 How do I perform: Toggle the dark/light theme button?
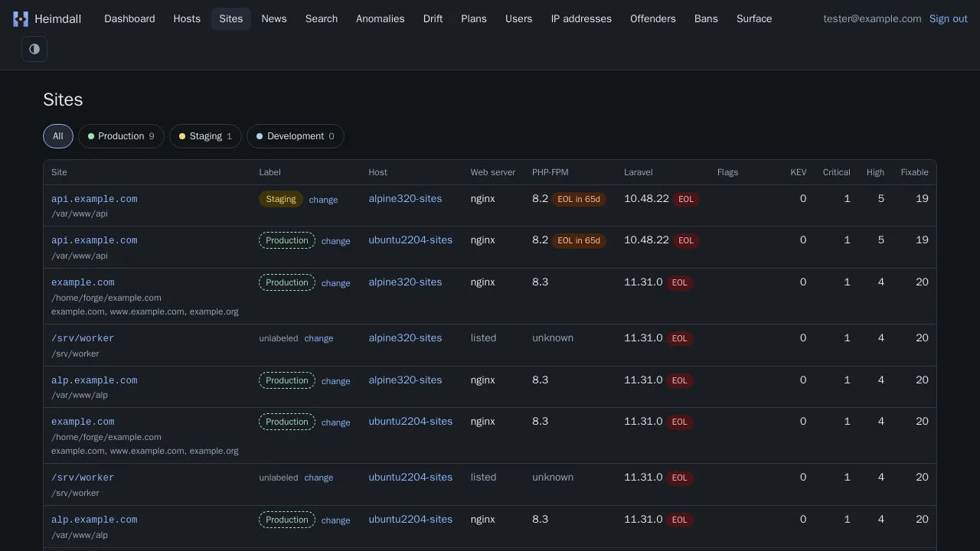[x=34, y=49]
